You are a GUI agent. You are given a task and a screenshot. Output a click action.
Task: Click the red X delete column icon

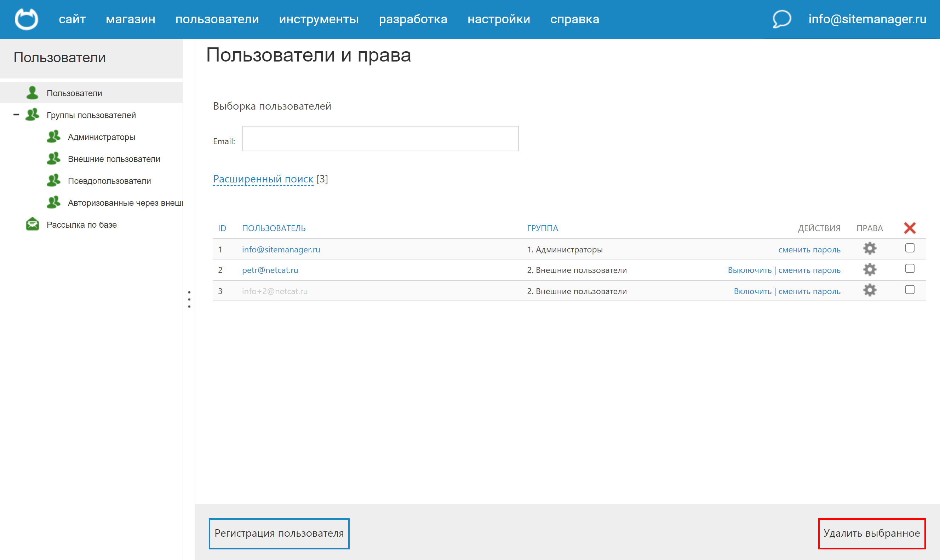pyautogui.click(x=910, y=228)
